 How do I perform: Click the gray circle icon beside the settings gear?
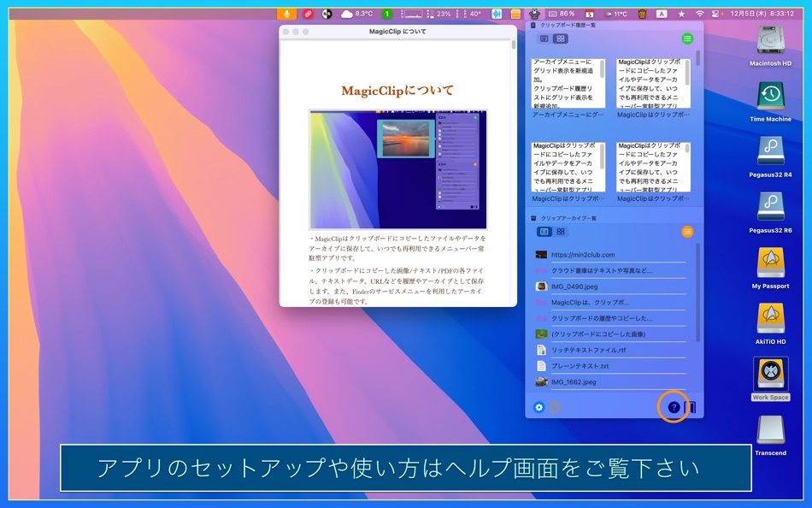[555, 407]
